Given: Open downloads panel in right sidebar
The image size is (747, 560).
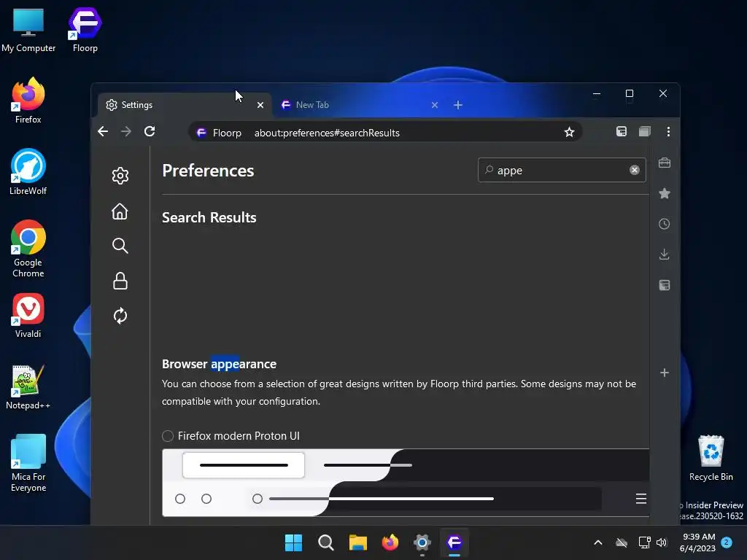Looking at the screenshot, I should click(x=665, y=254).
